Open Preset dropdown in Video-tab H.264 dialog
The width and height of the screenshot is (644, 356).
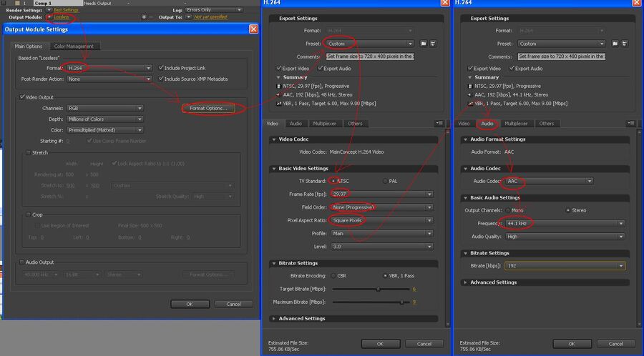371,44
